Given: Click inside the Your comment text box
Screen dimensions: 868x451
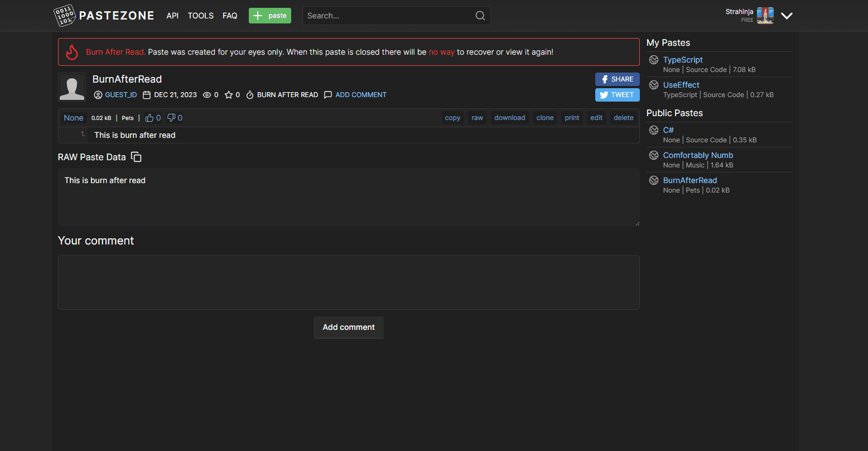Looking at the screenshot, I should point(349,282).
